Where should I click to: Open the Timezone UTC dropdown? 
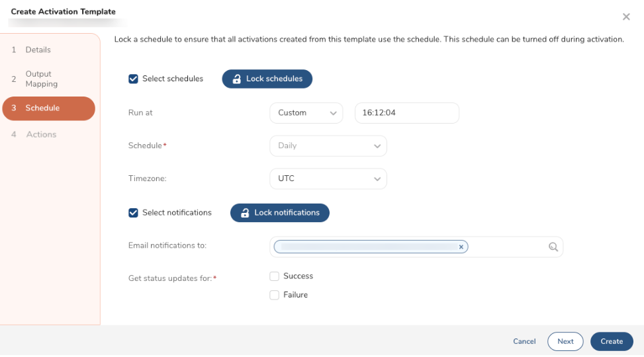[328, 179]
